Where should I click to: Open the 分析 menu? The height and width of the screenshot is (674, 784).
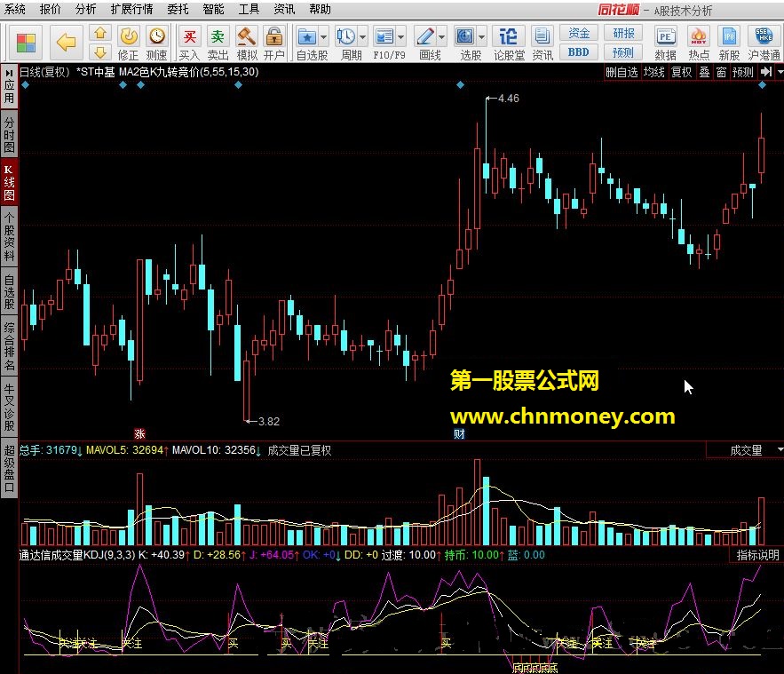85,9
